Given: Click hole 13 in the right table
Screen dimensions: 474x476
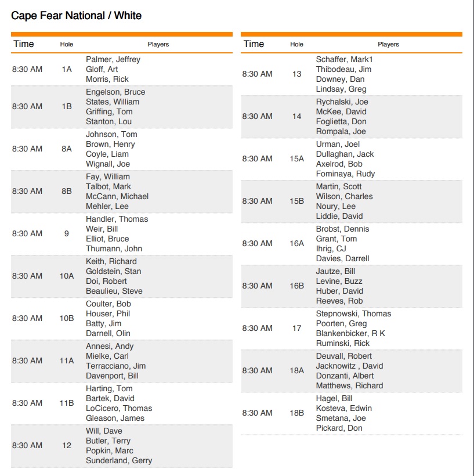Looking at the screenshot, I should click(297, 74).
